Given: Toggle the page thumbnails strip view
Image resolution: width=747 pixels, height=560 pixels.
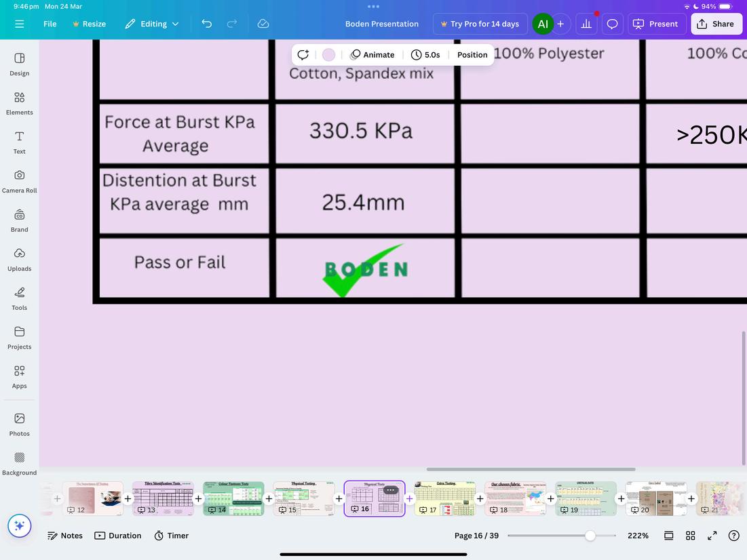Looking at the screenshot, I should tap(669, 536).
